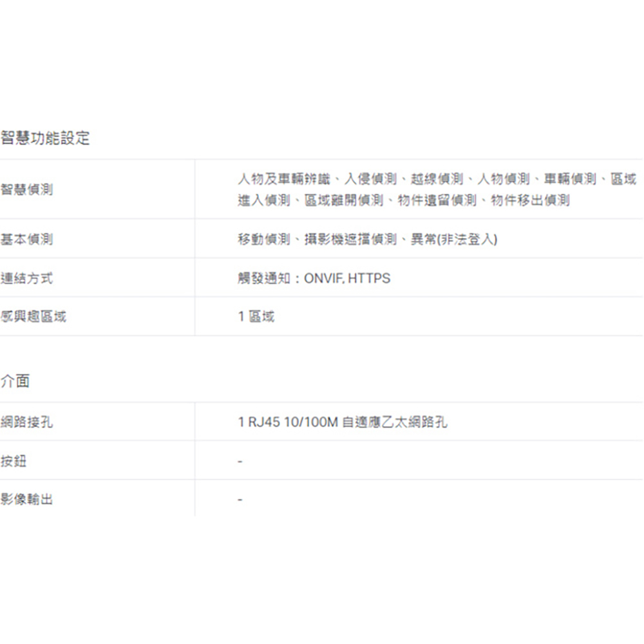644x644 pixels.
Task: Select the 網路接孔 row label
Action: [27, 422]
